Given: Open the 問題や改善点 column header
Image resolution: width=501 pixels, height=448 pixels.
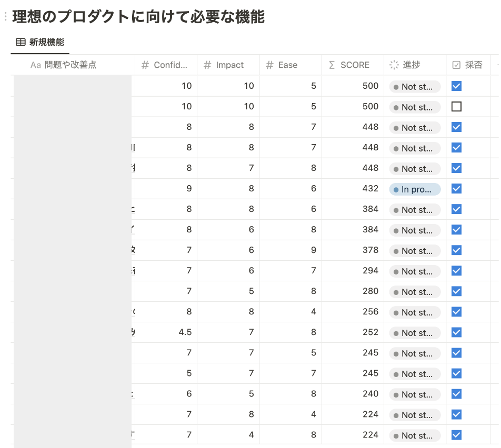Looking at the screenshot, I should (73, 65).
